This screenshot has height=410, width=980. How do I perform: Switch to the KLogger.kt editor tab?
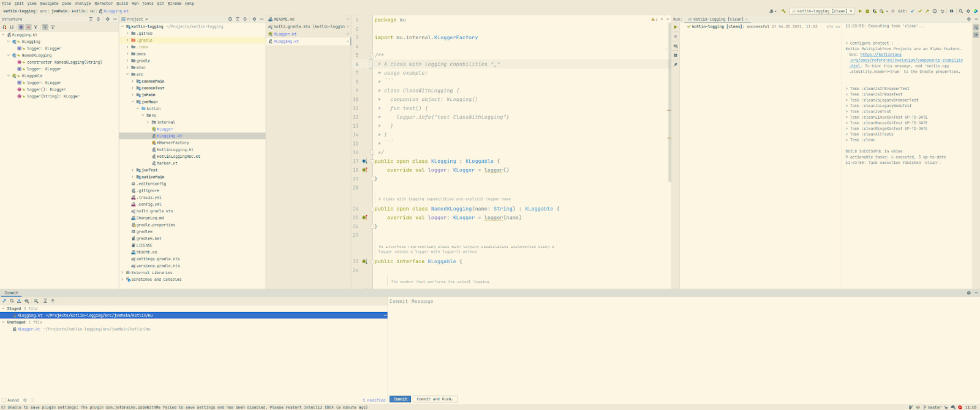[x=285, y=34]
